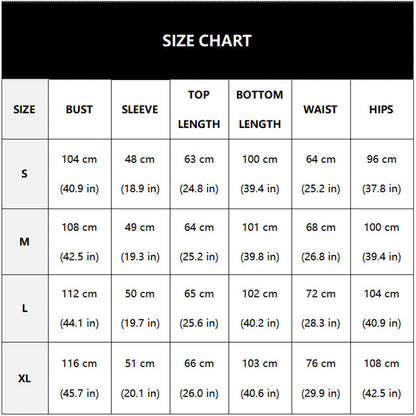Click the 64 cm waist cell

(321, 174)
